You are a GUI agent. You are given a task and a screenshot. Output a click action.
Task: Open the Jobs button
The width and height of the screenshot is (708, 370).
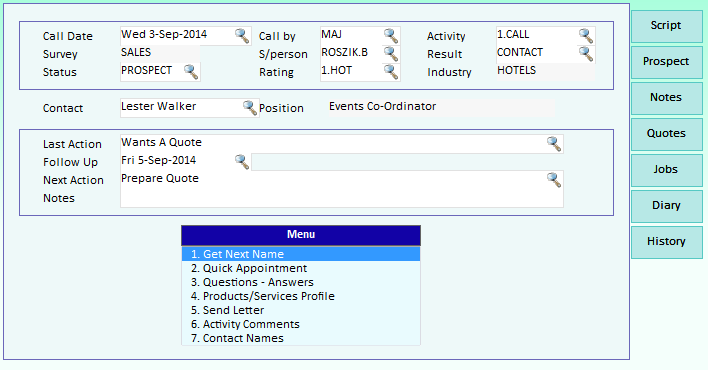tap(667, 170)
